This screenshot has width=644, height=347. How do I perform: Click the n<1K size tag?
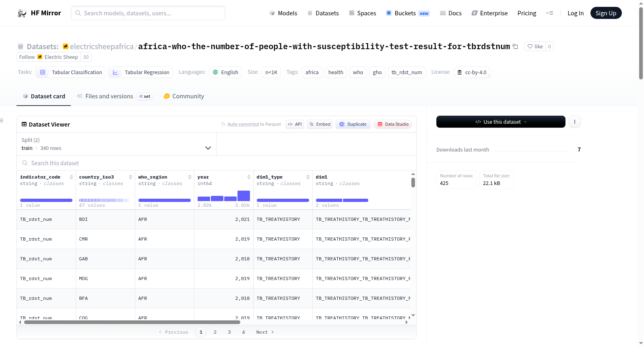tap(271, 73)
